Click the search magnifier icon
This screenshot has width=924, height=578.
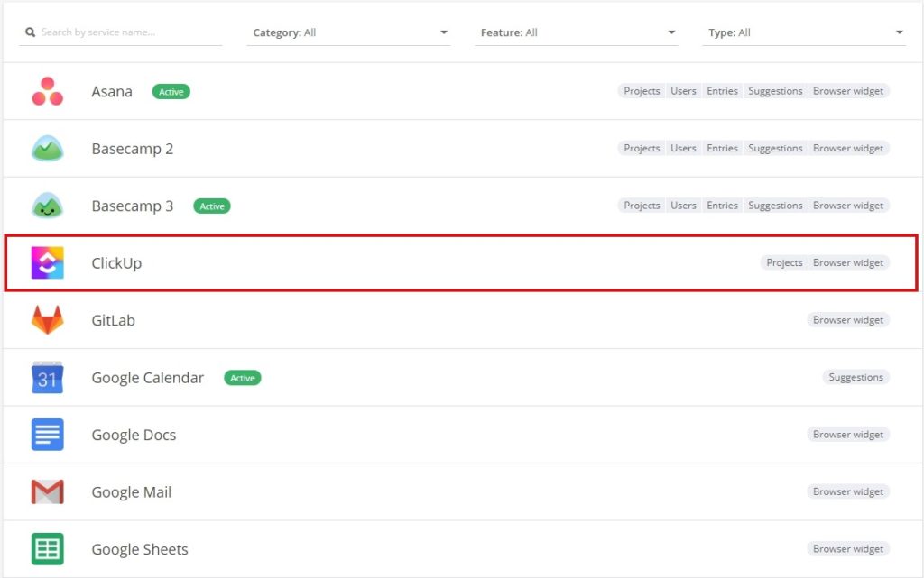tap(30, 32)
